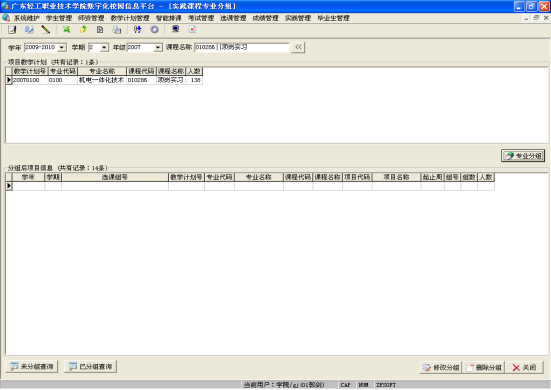Click the 教学计划号 header in top table
This screenshot has width=551, height=390.
click(30, 71)
